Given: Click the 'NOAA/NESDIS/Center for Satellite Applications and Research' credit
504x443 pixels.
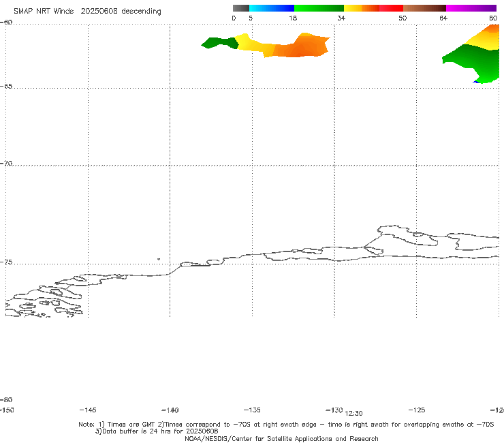Looking at the screenshot, I should pos(281,438).
